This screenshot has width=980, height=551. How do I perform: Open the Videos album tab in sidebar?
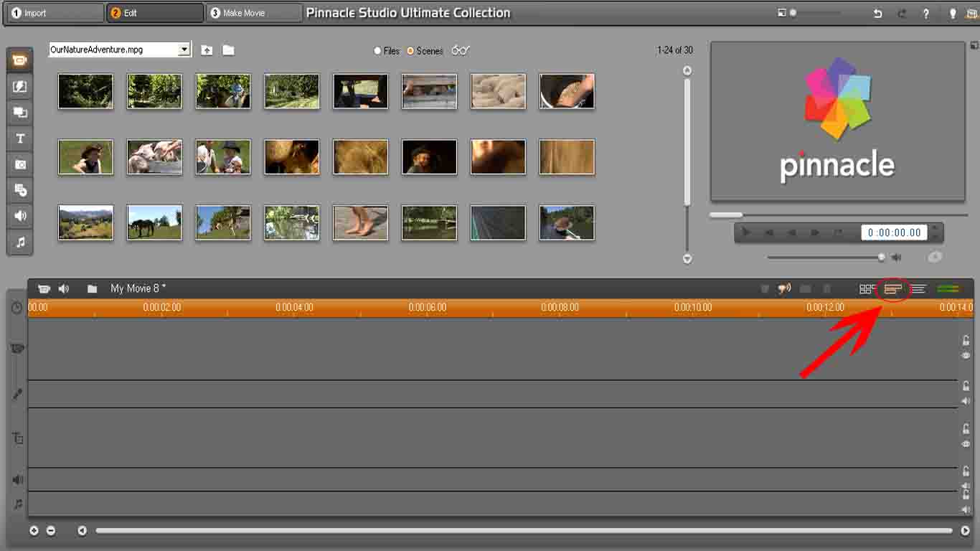20,60
